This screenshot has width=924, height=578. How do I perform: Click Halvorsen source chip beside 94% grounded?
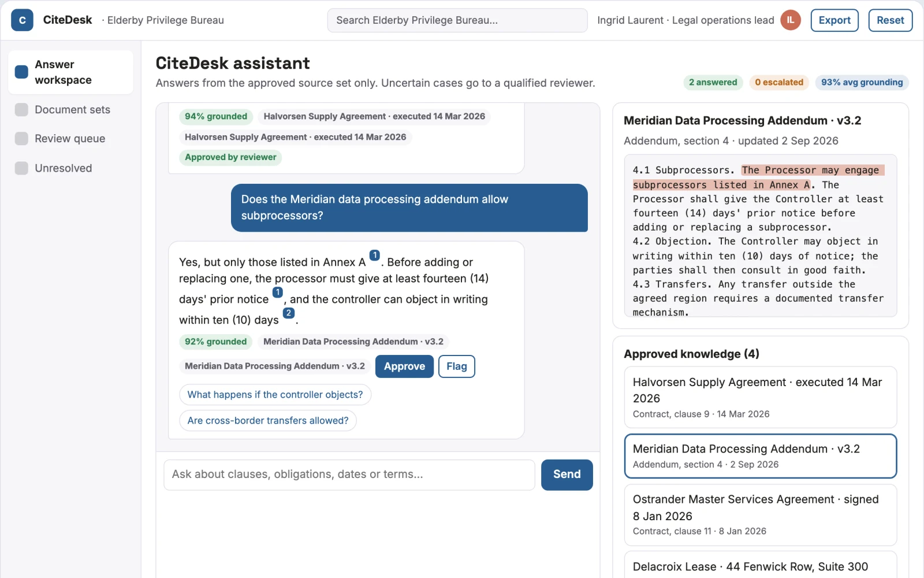(374, 116)
